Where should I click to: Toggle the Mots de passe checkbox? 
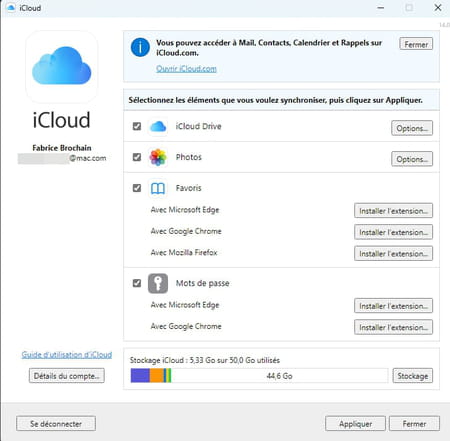coord(137,283)
